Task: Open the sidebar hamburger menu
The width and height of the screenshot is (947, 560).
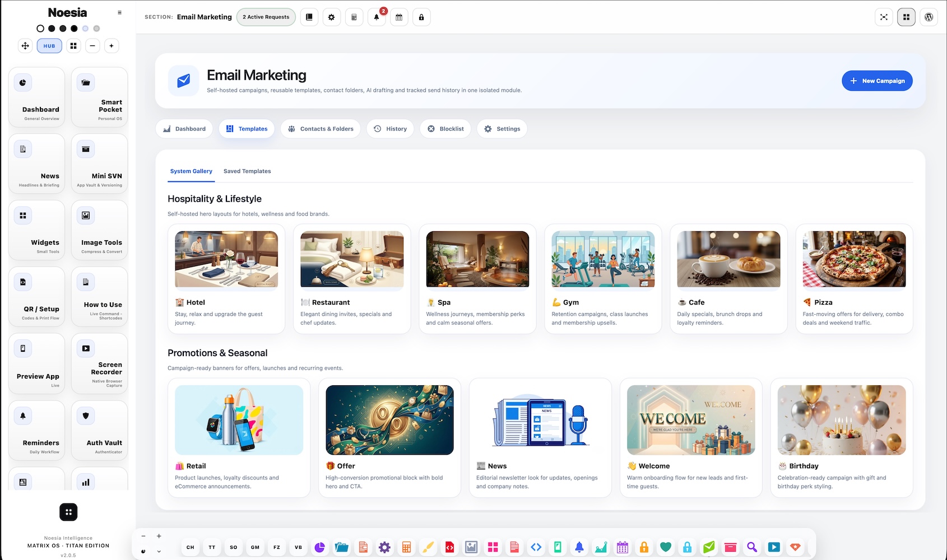Action: (x=119, y=12)
